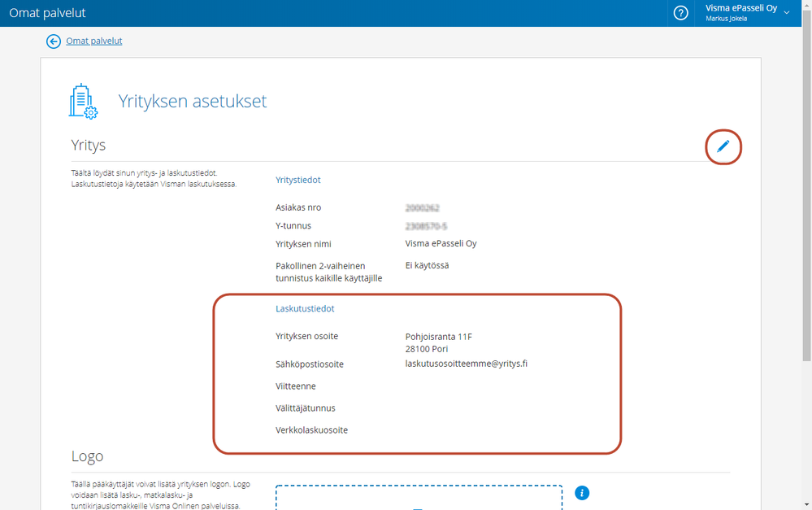The height and width of the screenshot is (510, 812).
Task: Click the Yritys section heading
Action: pos(88,145)
